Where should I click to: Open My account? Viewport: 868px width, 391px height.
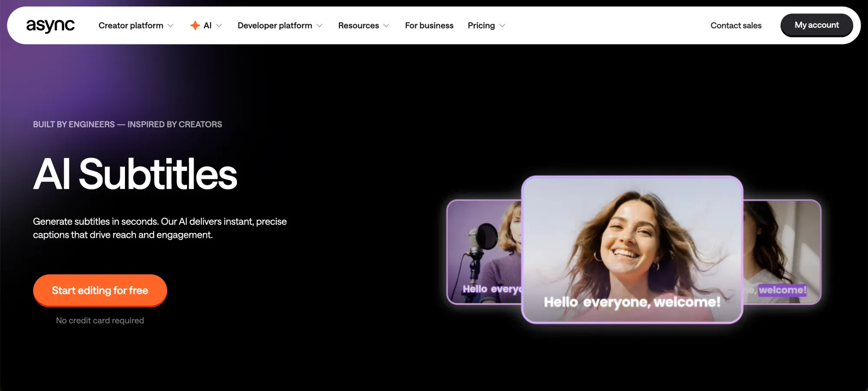tap(816, 25)
